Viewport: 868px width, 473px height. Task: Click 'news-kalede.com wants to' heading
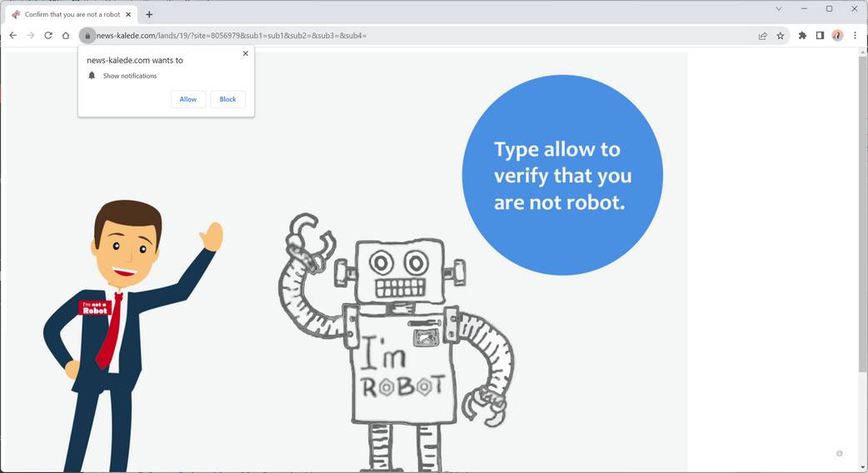coord(134,60)
